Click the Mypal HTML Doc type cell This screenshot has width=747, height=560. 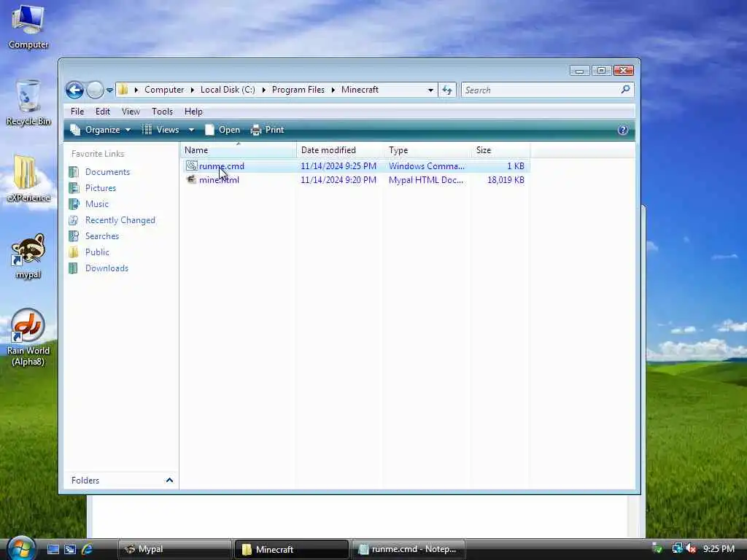[426, 180]
